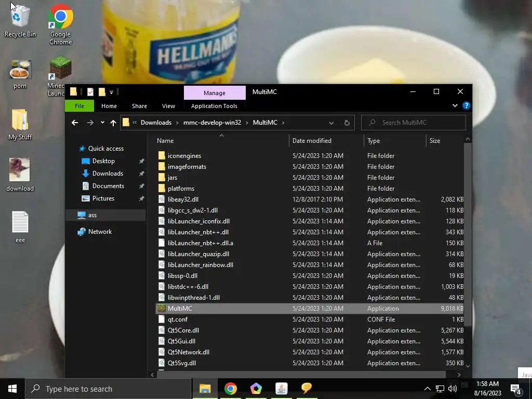Select the platforms folder name
The image size is (532, 399).
[181, 188]
